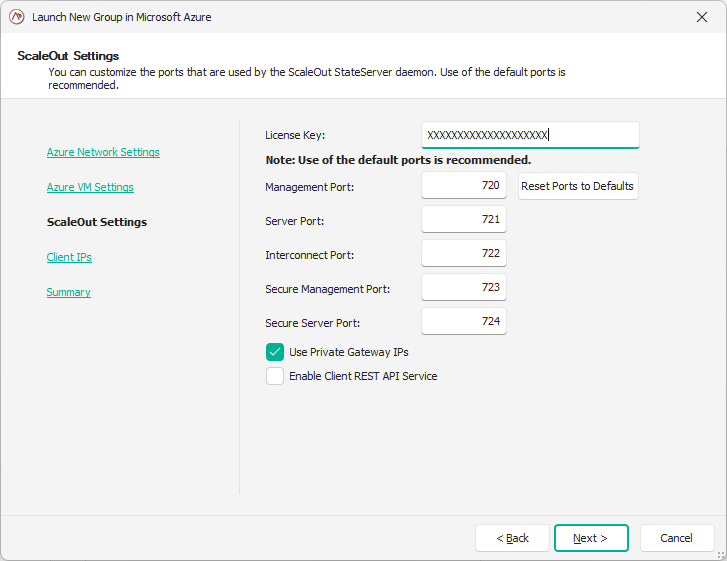Go back to the previous wizard page
Screen dimensions: 727x561
point(512,538)
